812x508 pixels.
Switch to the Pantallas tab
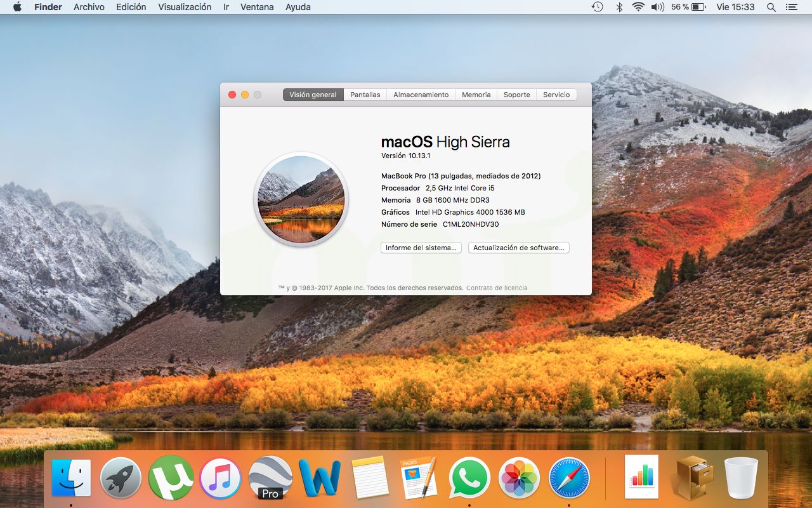click(365, 95)
